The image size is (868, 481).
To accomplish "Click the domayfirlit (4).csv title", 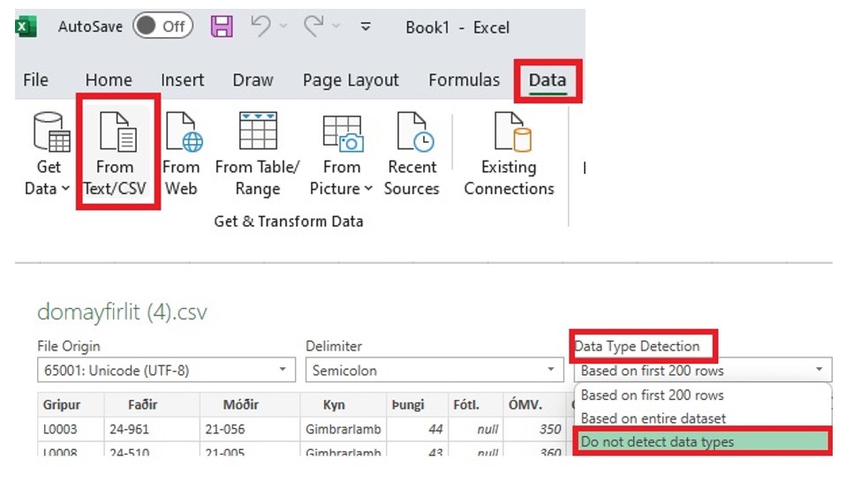I will pyautogui.click(x=123, y=312).
